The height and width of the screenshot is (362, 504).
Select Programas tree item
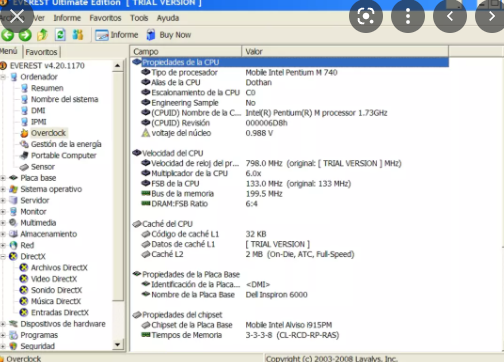tap(39, 335)
